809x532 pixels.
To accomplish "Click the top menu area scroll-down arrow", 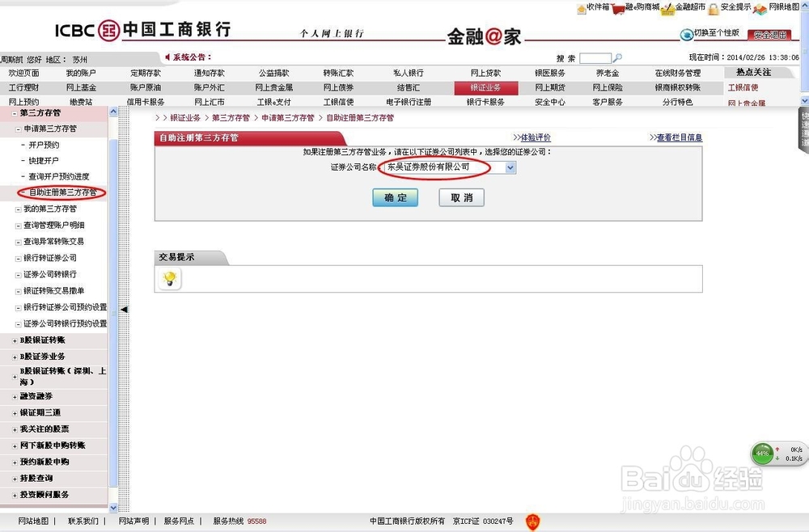I will pyautogui.click(x=804, y=100).
